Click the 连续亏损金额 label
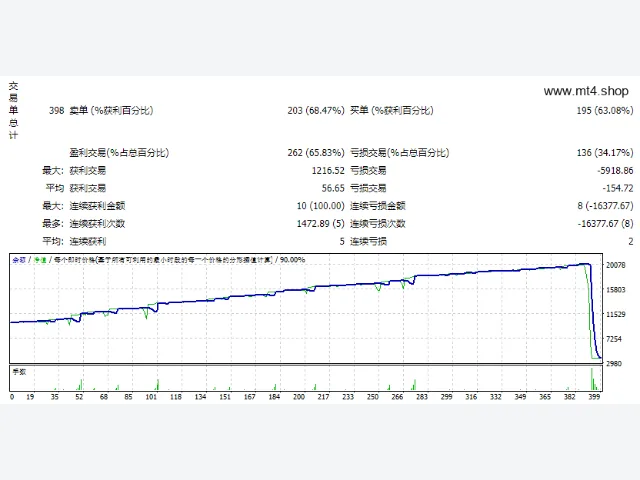Screen dimensions: 640x480 pyautogui.click(x=378, y=206)
